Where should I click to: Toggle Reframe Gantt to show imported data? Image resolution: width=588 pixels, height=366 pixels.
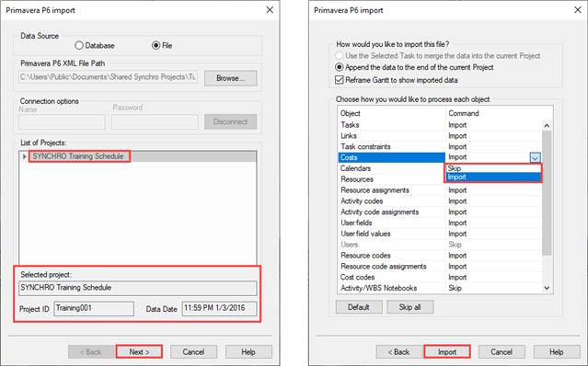click(339, 80)
